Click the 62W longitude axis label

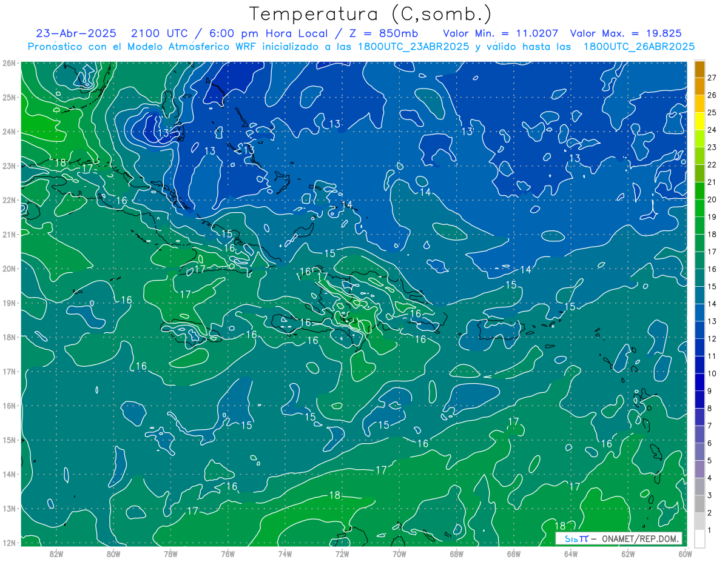(628, 554)
